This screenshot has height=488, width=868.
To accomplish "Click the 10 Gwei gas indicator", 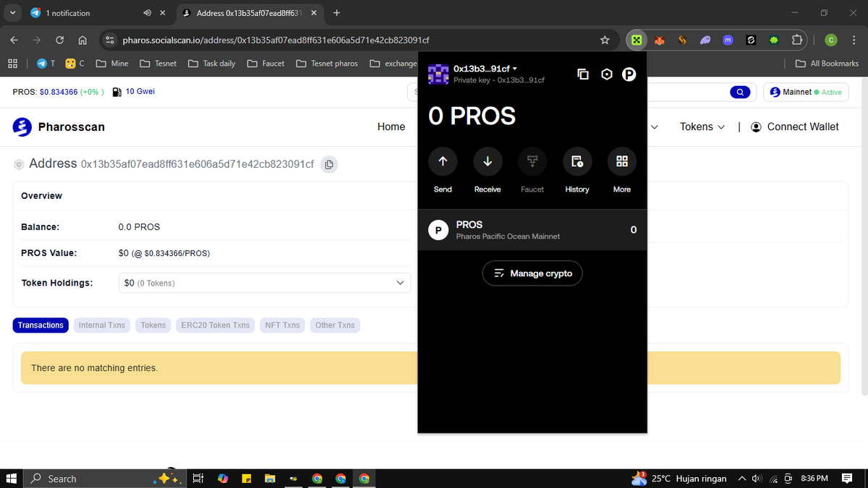I will pos(134,91).
